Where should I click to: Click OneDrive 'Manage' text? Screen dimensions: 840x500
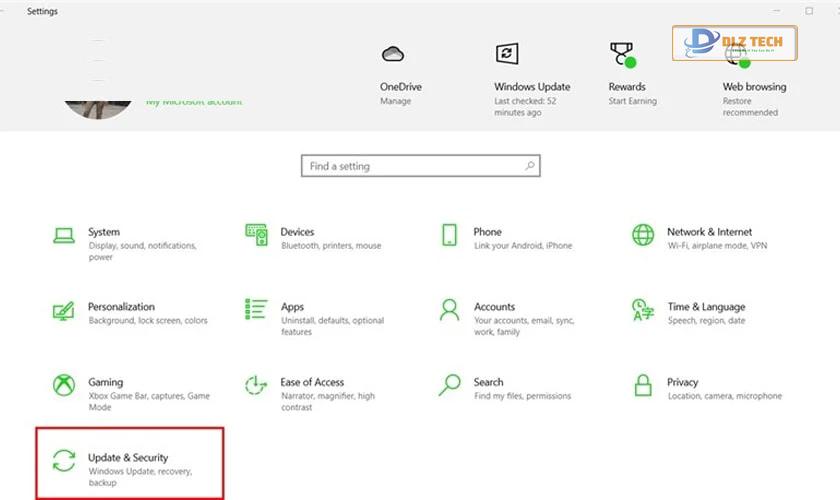click(395, 101)
